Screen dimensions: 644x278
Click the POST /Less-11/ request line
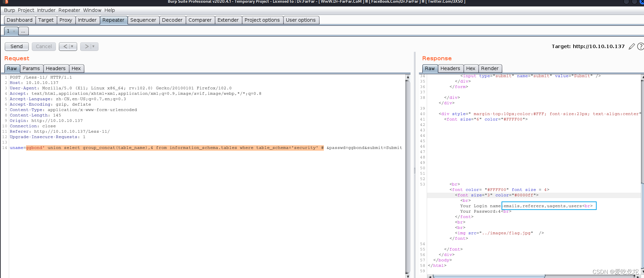coord(41,77)
